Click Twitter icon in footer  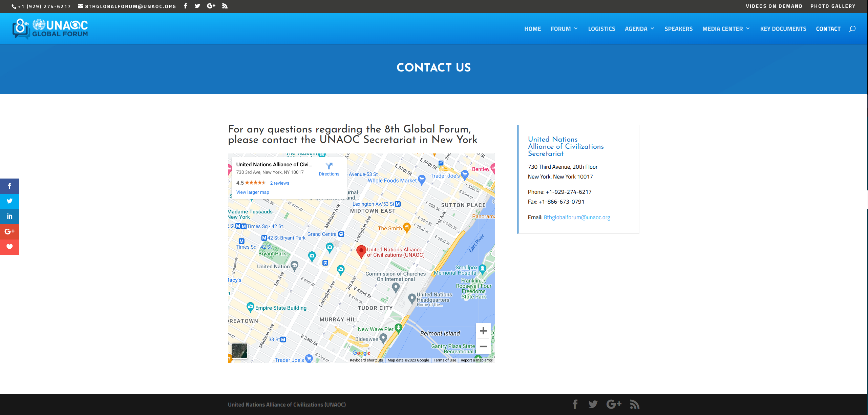coord(593,404)
